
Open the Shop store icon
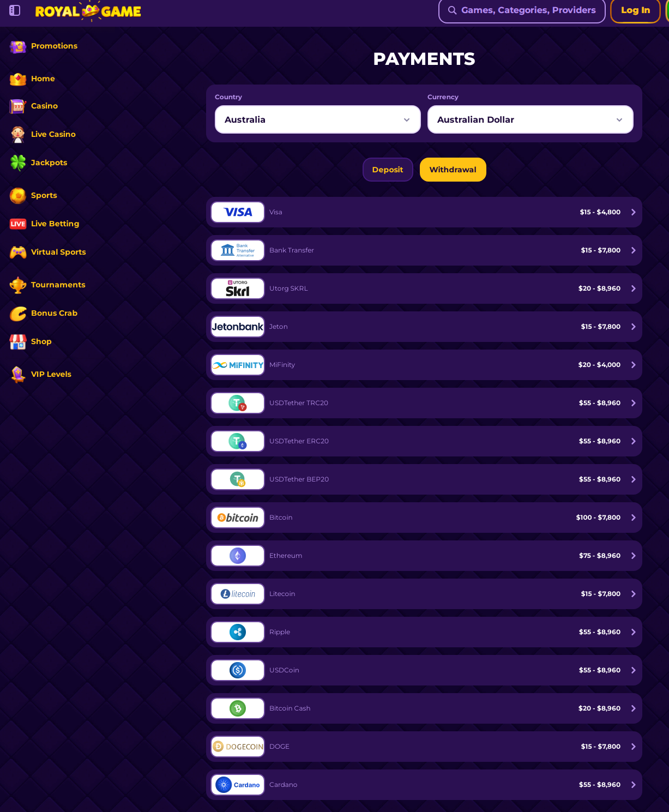point(17,342)
